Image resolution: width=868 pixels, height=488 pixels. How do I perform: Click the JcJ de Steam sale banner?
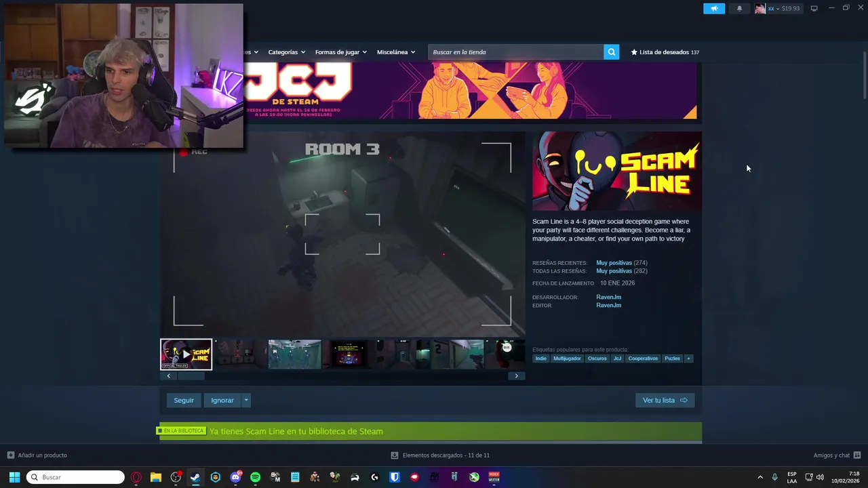(470, 90)
